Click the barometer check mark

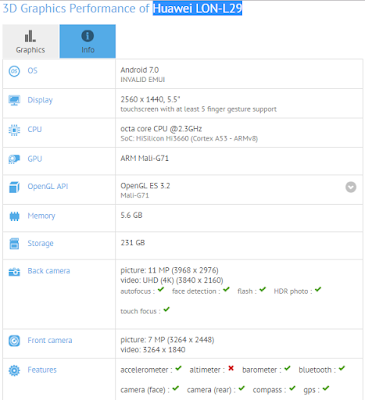coord(287,368)
